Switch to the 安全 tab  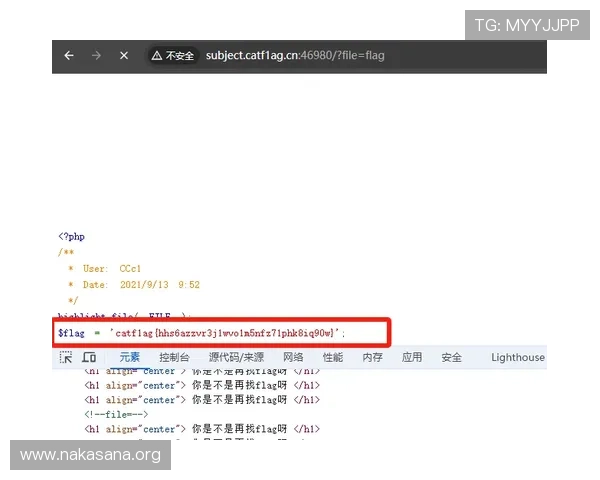point(452,357)
